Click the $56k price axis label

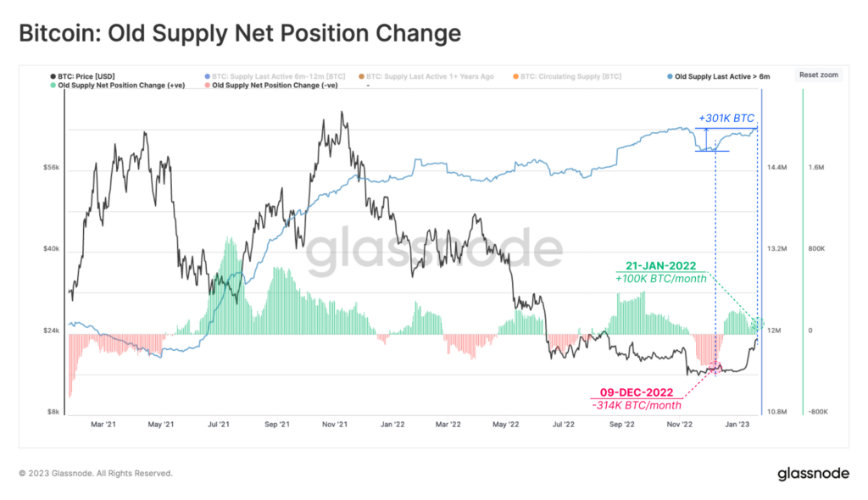coord(50,167)
